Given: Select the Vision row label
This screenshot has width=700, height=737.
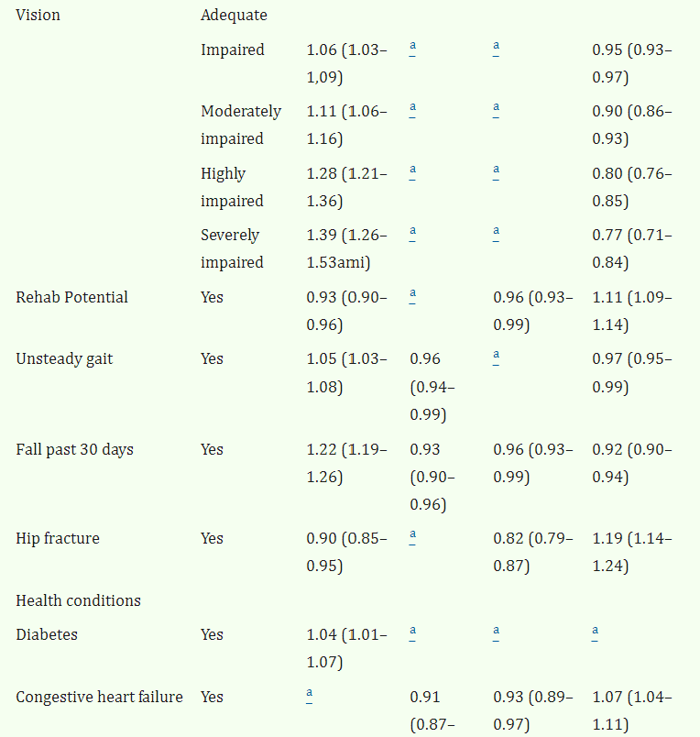Looking at the screenshot, I should [38, 15].
